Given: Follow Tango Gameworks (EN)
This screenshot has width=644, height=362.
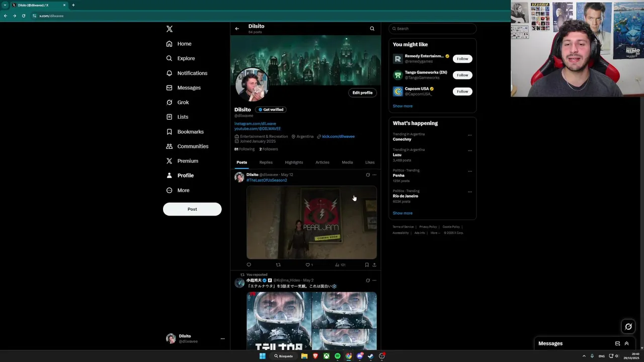Looking at the screenshot, I should (x=462, y=75).
